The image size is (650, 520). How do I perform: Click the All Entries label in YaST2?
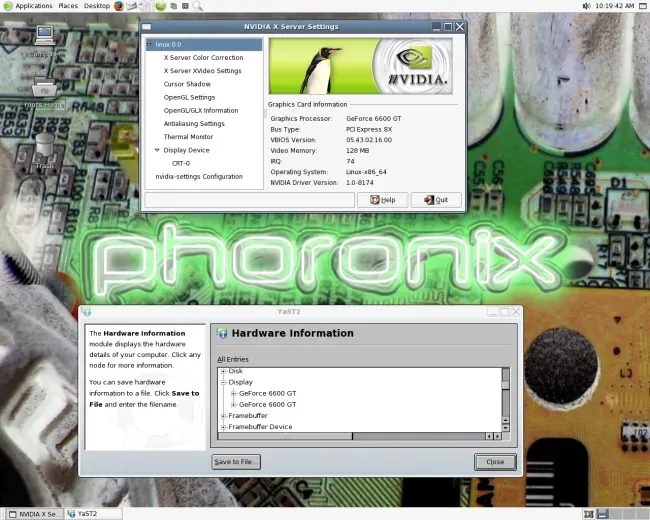tap(233, 360)
